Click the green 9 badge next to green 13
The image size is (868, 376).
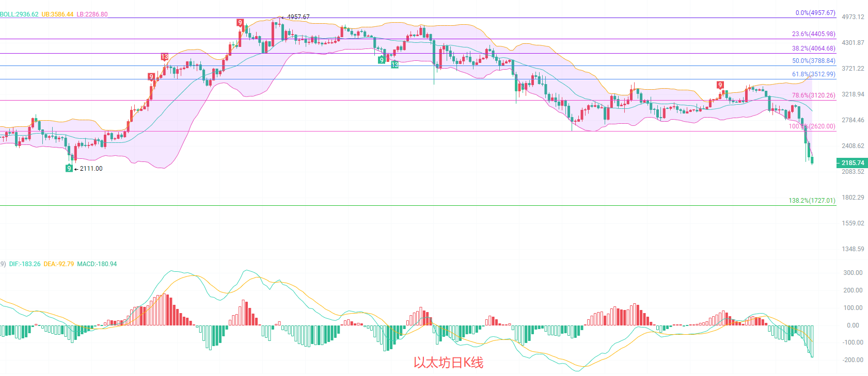(382, 60)
